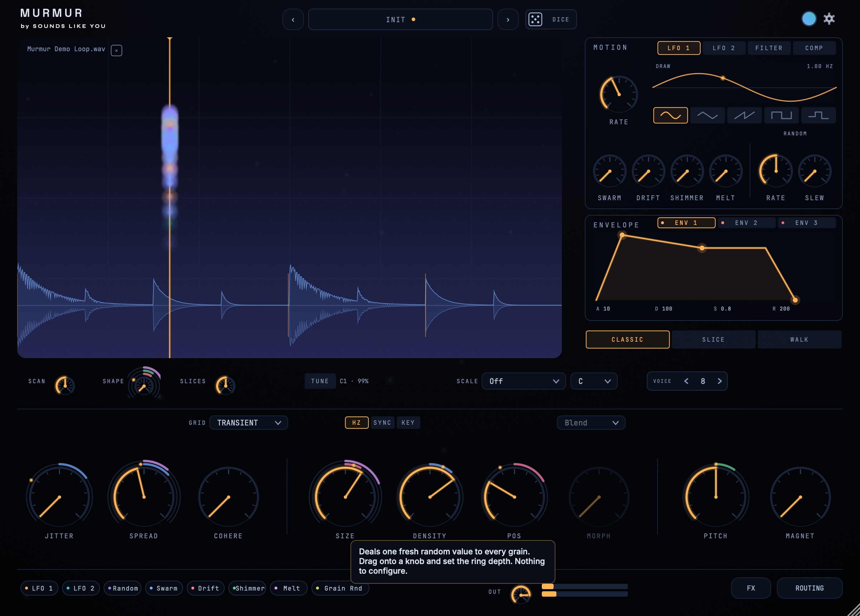
Task: Click the Swarm knob
Action: (x=610, y=171)
